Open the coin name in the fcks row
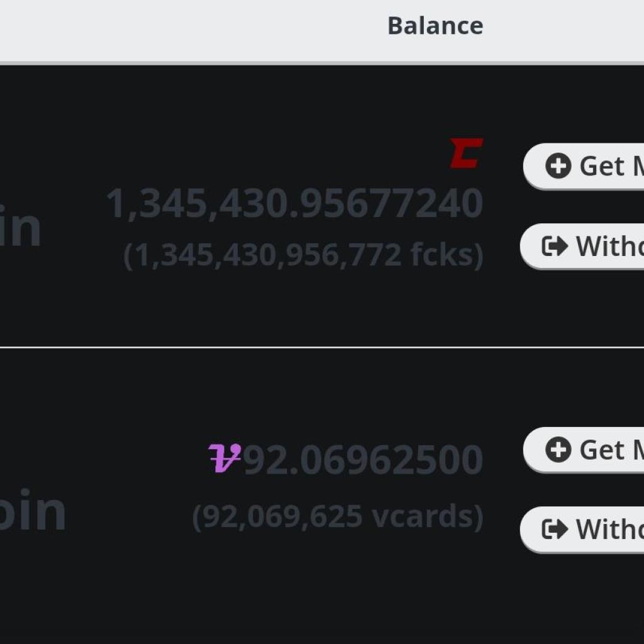644x644 pixels. click(20, 226)
